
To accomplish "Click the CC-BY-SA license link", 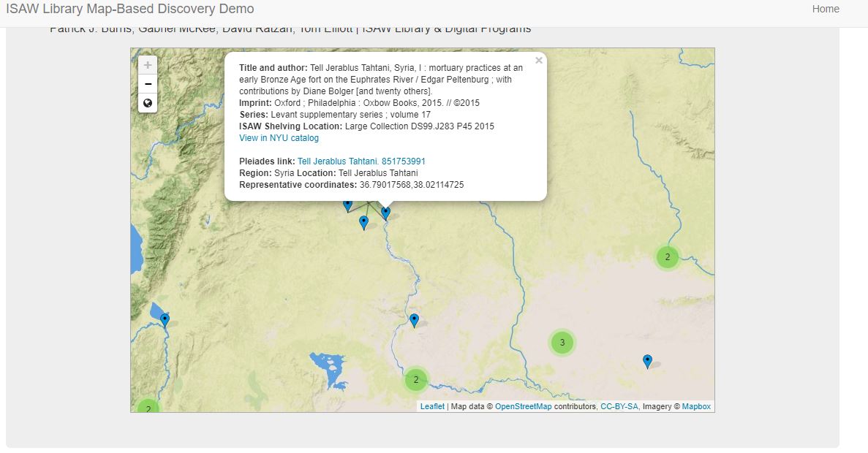I will [x=618, y=407].
